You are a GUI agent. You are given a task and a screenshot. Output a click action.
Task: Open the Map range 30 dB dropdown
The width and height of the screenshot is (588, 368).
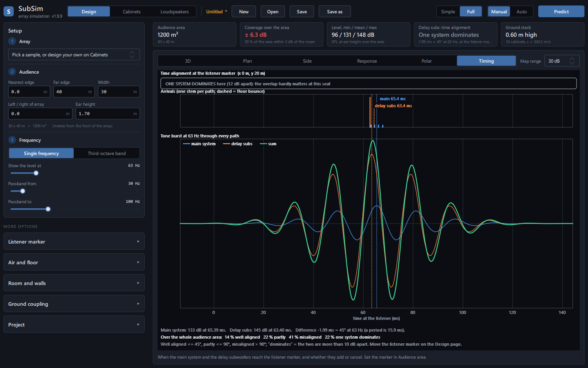tap(562, 61)
